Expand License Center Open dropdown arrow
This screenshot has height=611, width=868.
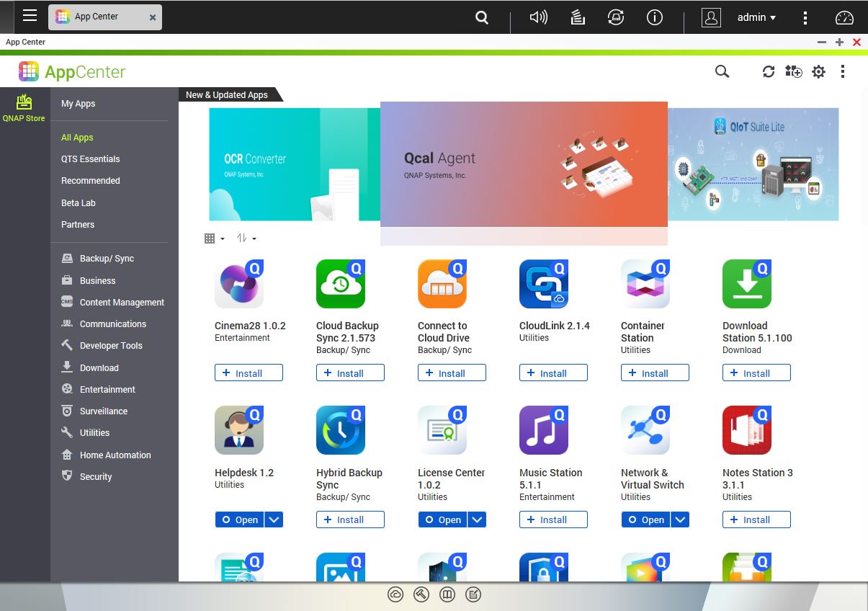point(477,519)
